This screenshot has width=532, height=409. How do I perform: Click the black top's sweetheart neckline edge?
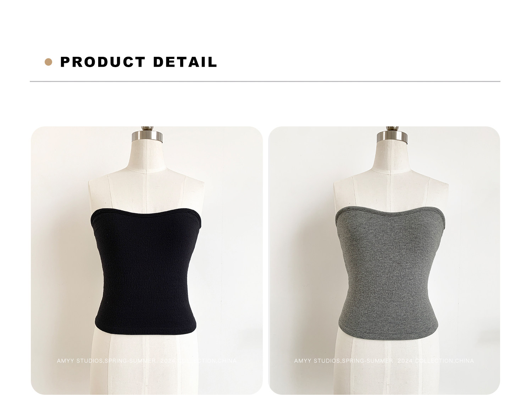tap(147, 215)
